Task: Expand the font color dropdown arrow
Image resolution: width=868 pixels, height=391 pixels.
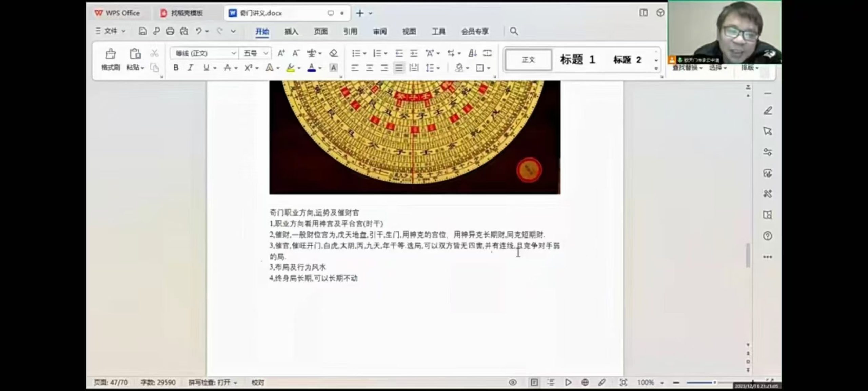Action: [x=320, y=68]
